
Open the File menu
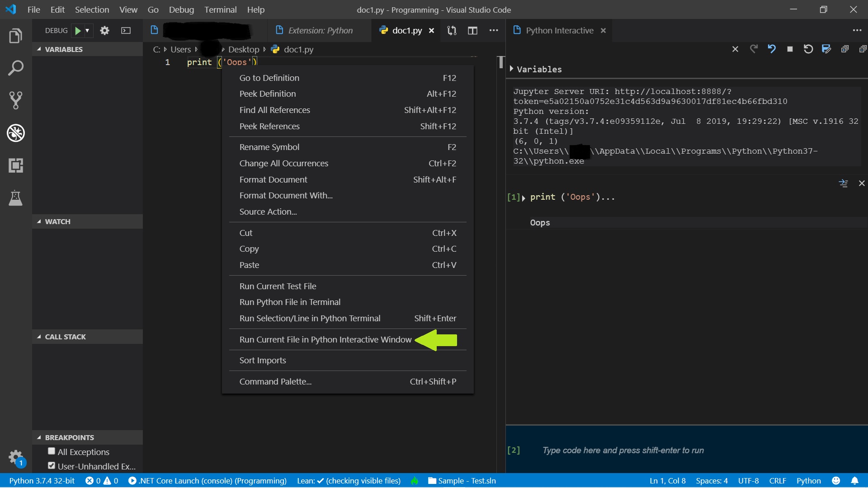pos(33,9)
